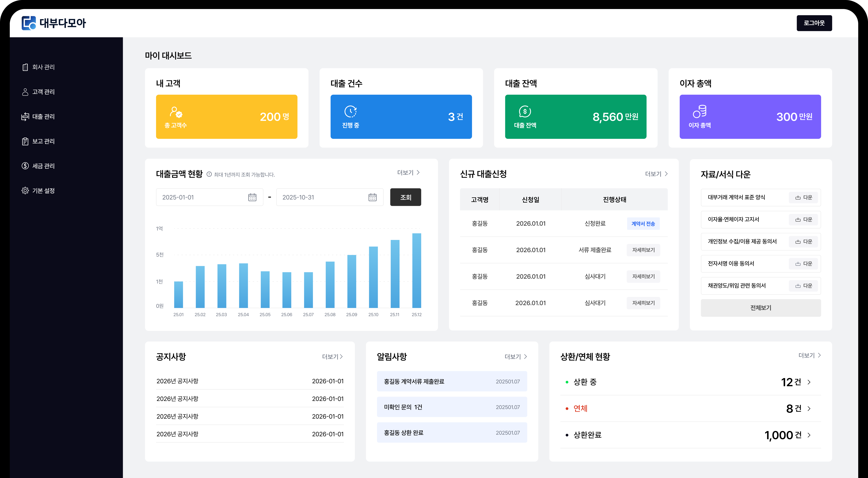Select the 25.12 bar in chart
This screenshot has height=478, width=868.
pyautogui.click(x=417, y=270)
